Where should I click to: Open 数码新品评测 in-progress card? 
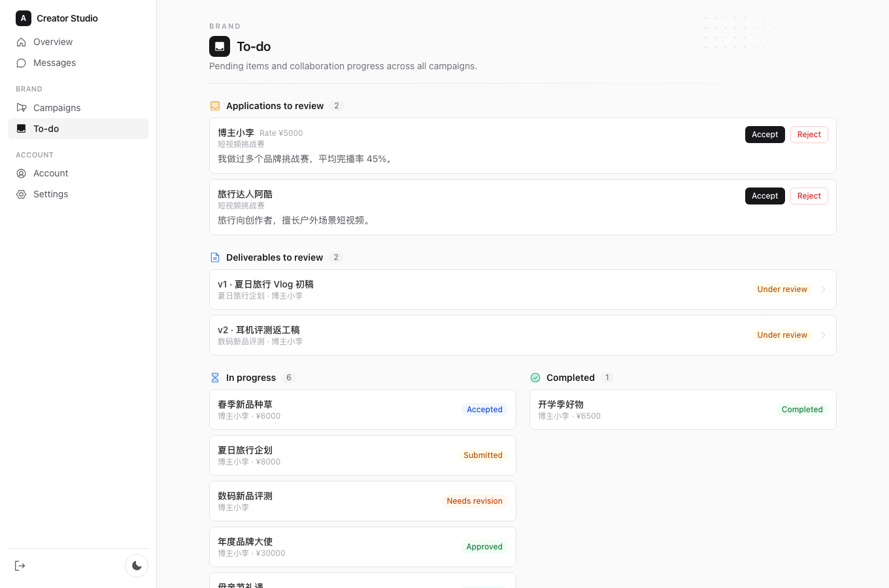click(x=362, y=501)
